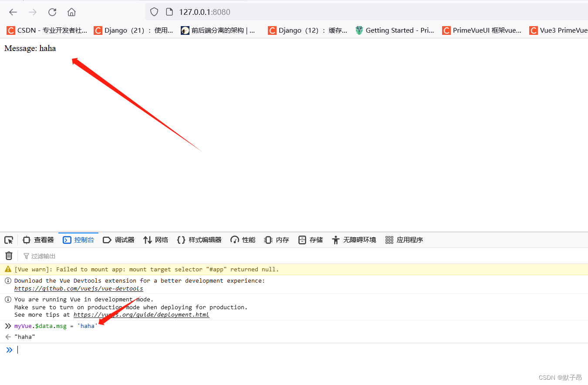Clear the console output with trash icon

pyautogui.click(x=9, y=256)
